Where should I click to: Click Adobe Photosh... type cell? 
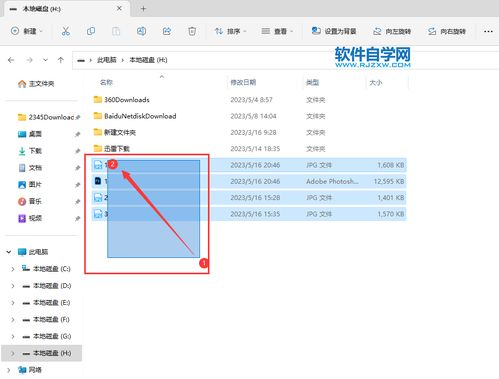point(332,181)
